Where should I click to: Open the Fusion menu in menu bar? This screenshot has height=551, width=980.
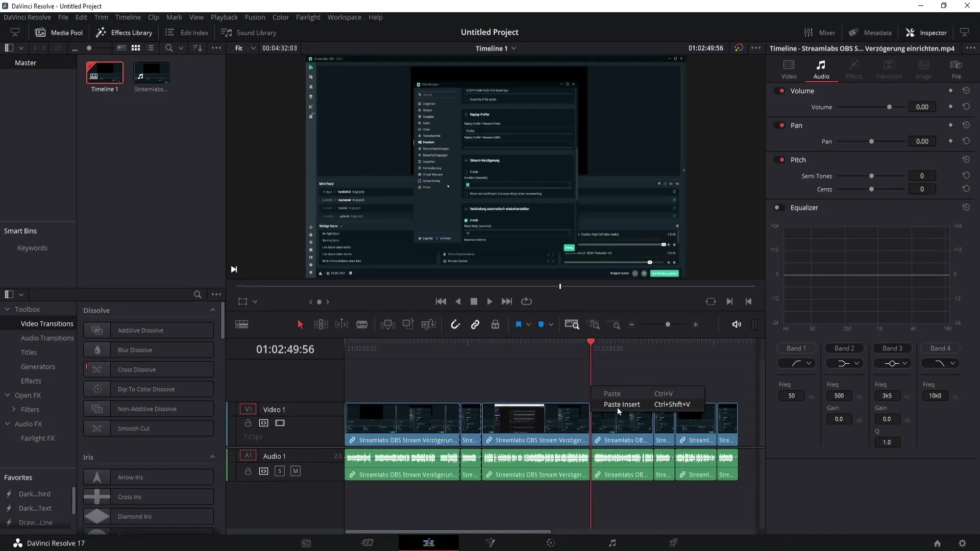click(x=254, y=17)
